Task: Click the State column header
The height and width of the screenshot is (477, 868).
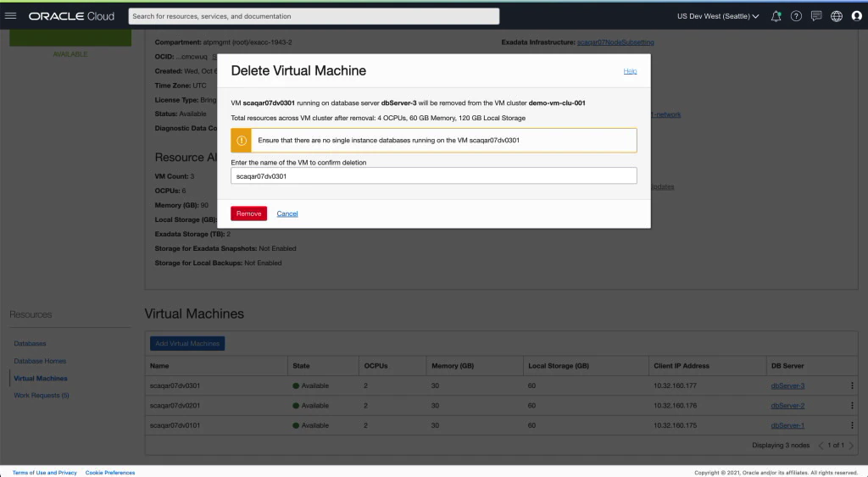Action: tap(301, 366)
